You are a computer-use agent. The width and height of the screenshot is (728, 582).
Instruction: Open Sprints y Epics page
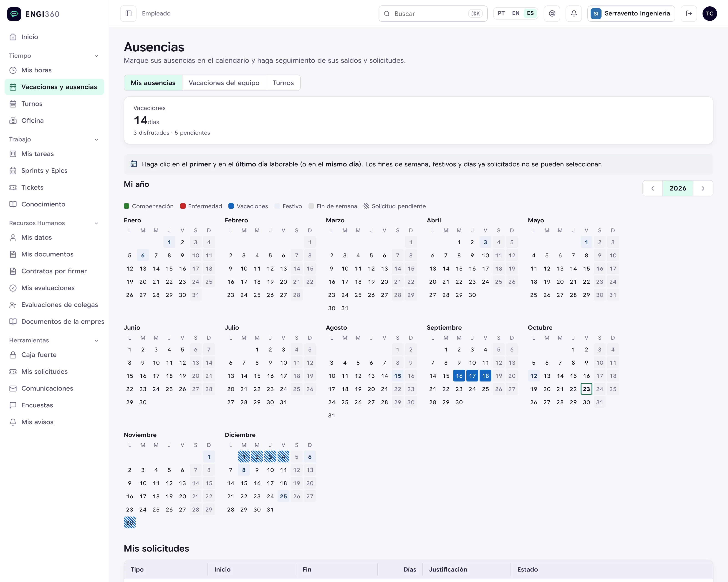point(54,170)
